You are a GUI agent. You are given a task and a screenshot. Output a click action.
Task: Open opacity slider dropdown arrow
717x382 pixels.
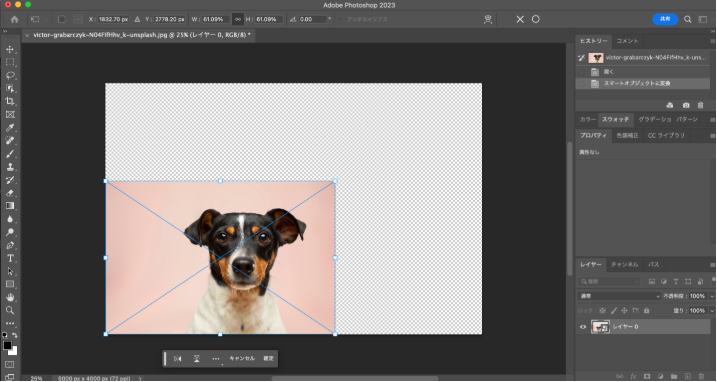[x=711, y=296]
